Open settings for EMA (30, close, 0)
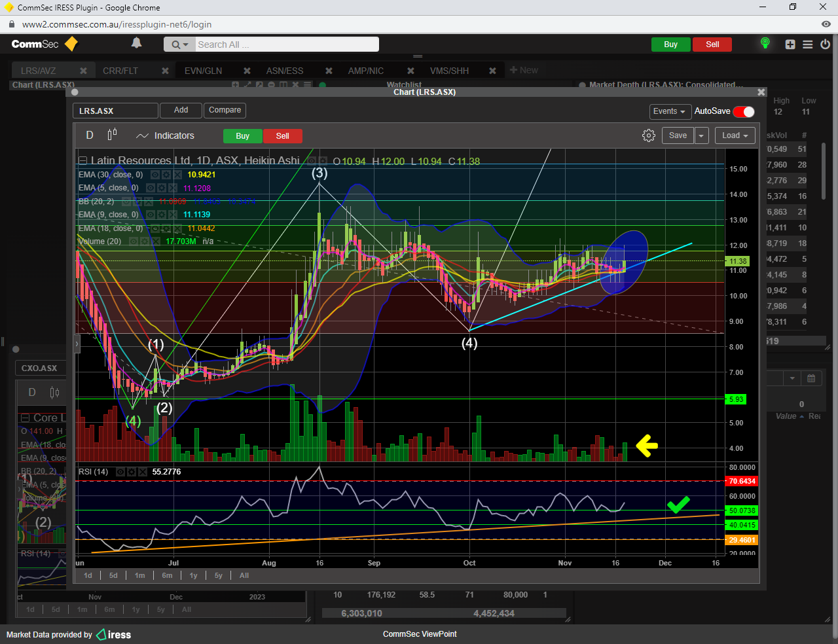 [x=166, y=175]
